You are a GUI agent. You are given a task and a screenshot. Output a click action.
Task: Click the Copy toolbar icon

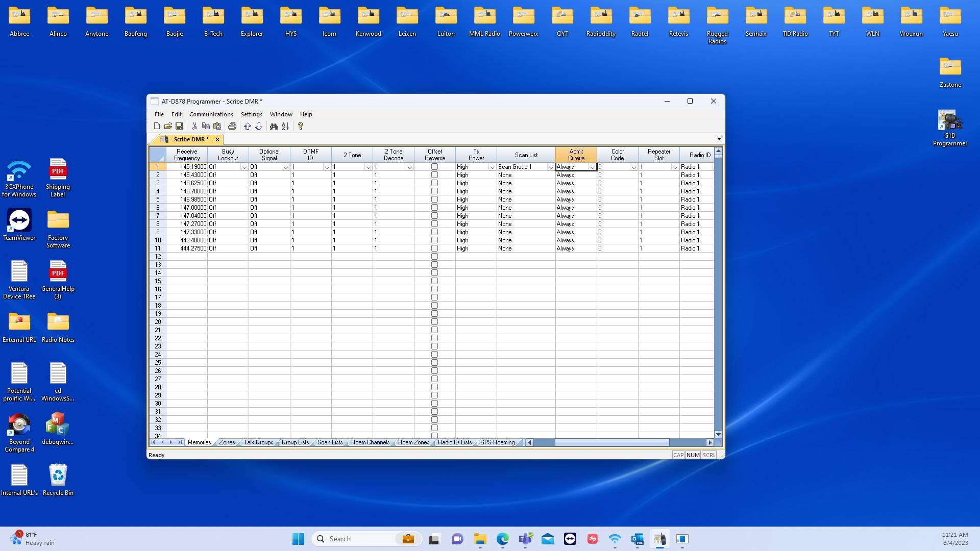[x=206, y=126]
